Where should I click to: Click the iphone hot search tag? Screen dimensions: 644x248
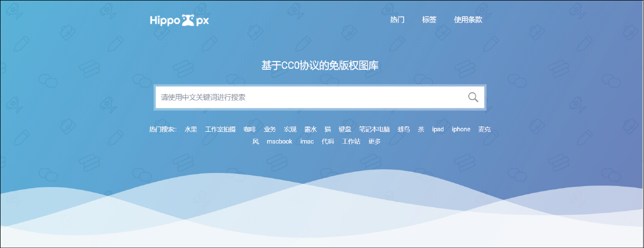(461, 129)
